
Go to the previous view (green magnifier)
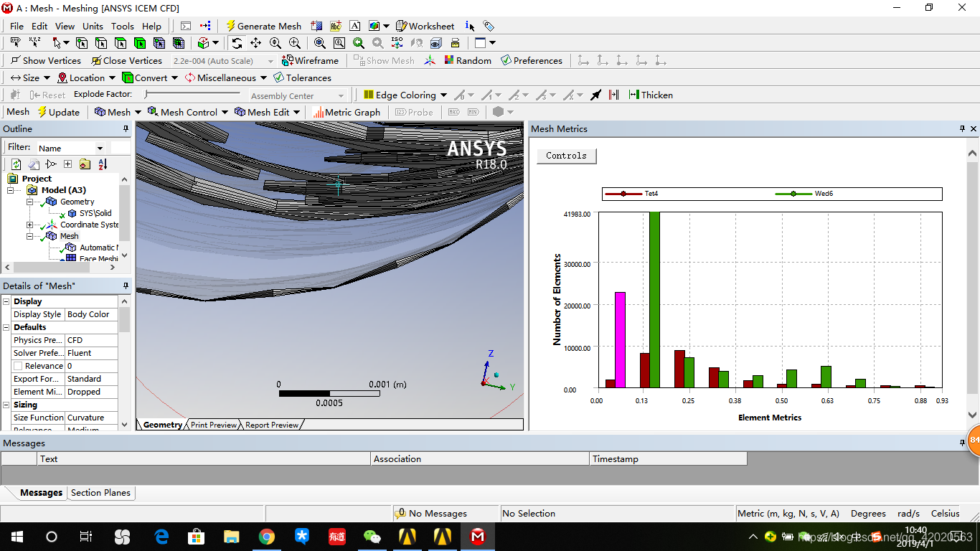pos(359,43)
